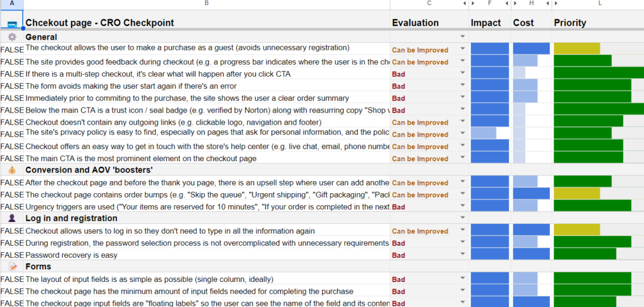Image resolution: width=644 pixels, height=307 pixels.
Task: Click the hidden-columns arrow right of column F header
Action: click(506, 4)
